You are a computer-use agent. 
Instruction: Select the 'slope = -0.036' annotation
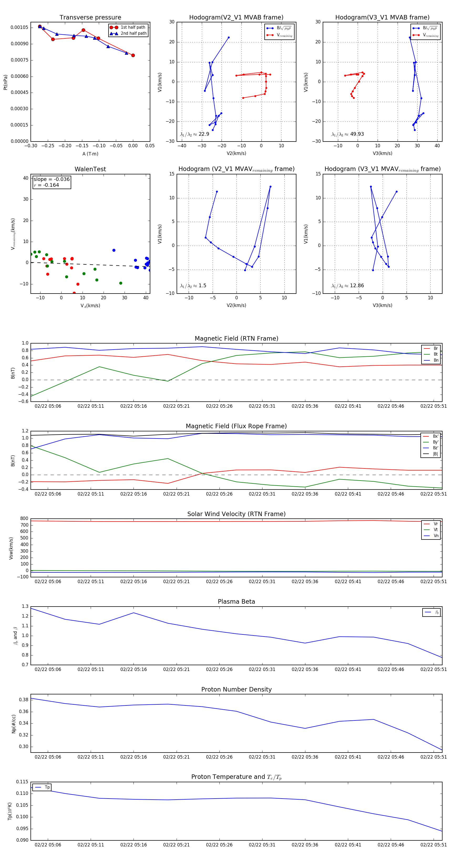[x=52, y=179]
